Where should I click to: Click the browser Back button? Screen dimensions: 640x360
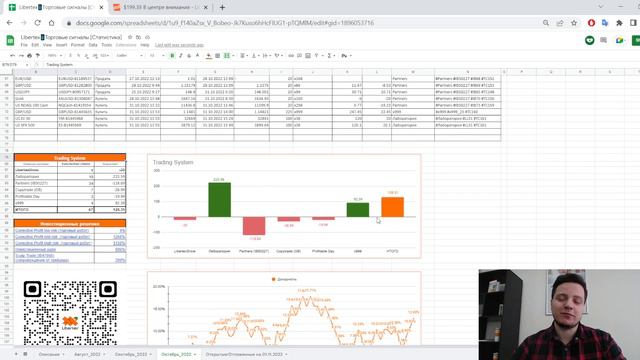coord(10,23)
